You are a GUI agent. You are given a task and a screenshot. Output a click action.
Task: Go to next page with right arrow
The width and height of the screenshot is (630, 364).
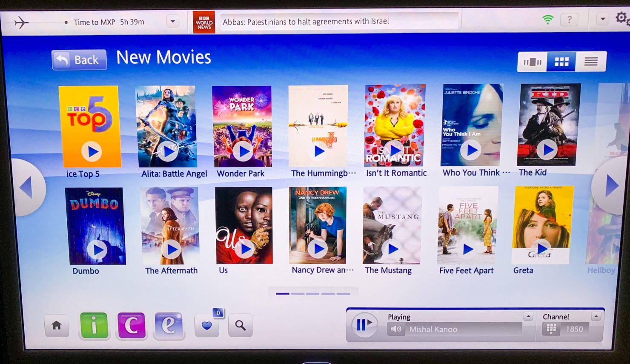pyautogui.click(x=610, y=185)
